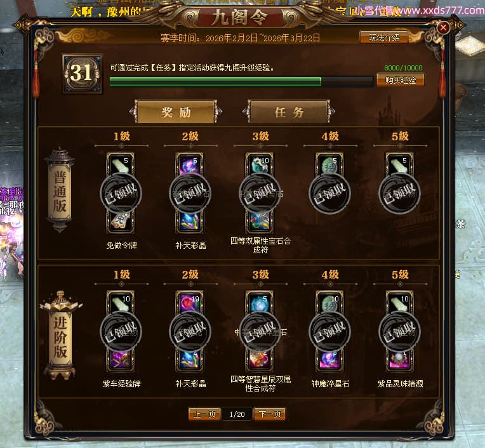Select the 紫品灵珠精源 reward icon
Viewport: 485px width, 448px height.
[399, 360]
